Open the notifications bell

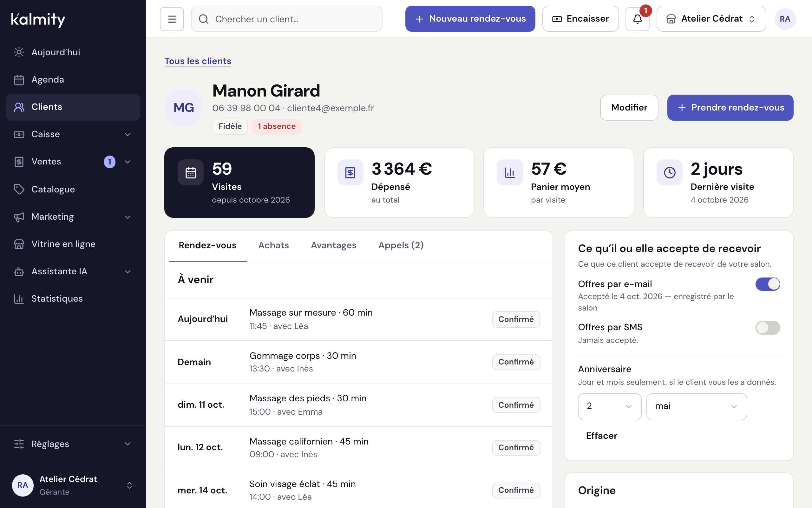(637, 19)
